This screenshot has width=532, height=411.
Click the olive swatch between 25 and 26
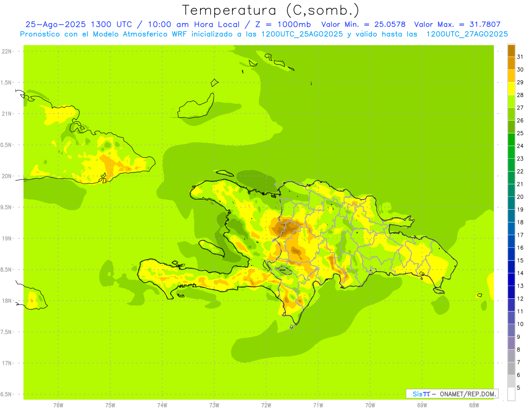tap(511, 127)
